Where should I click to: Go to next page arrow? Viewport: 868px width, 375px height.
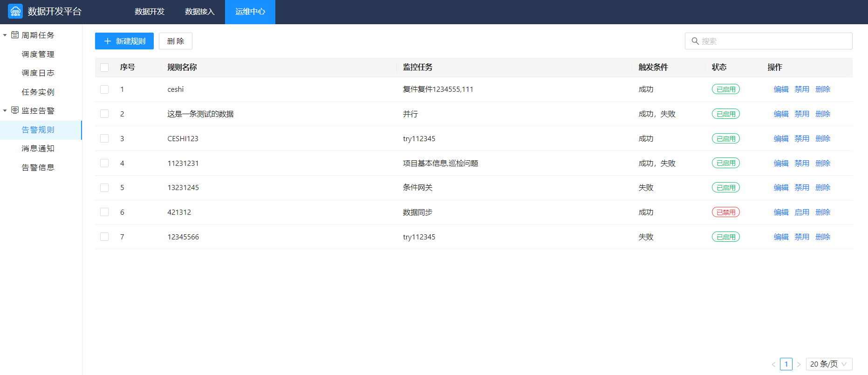click(799, 364)
